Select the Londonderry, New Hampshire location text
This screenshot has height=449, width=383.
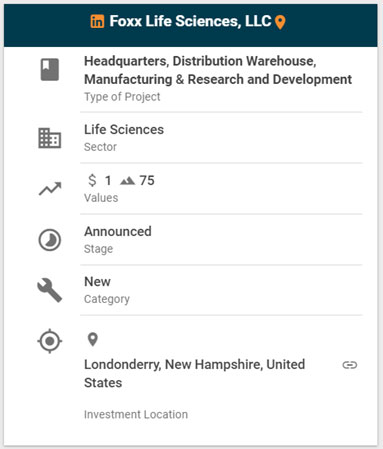pyautogui.click(x=194, y=373)
